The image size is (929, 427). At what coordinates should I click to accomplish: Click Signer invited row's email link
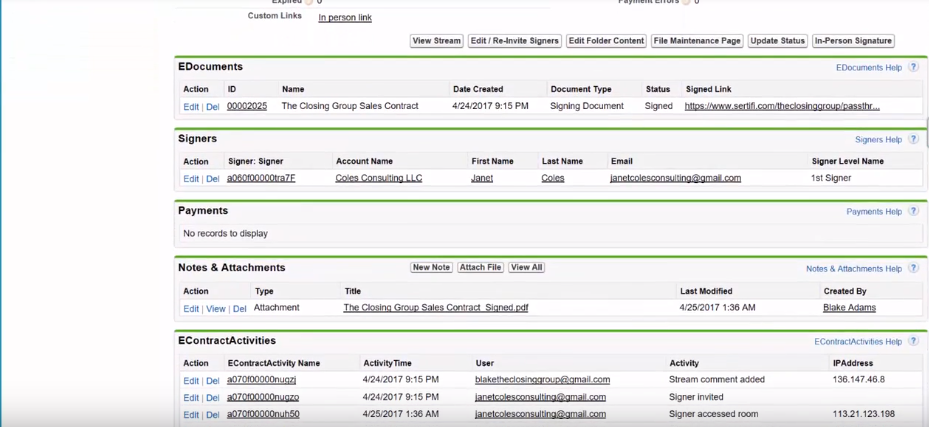(x=540, y=397)
